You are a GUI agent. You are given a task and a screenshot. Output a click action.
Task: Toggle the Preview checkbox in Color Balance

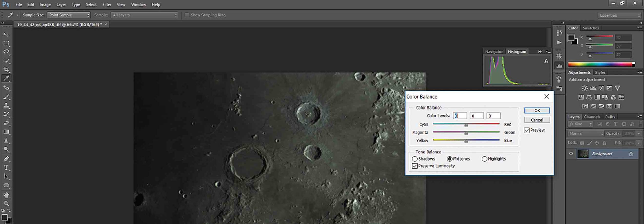[x=527, y=130]
